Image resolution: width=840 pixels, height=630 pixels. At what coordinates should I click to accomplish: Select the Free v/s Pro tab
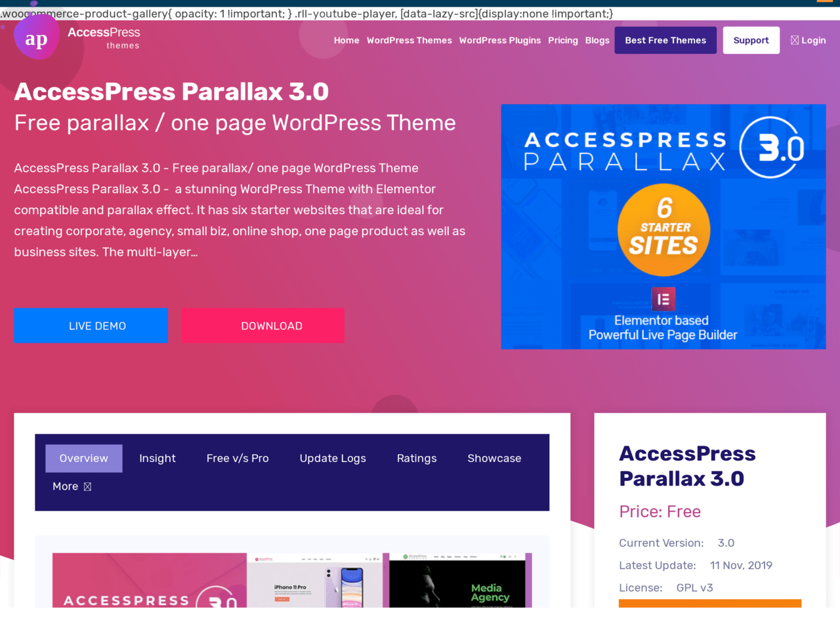pos(238,458)
